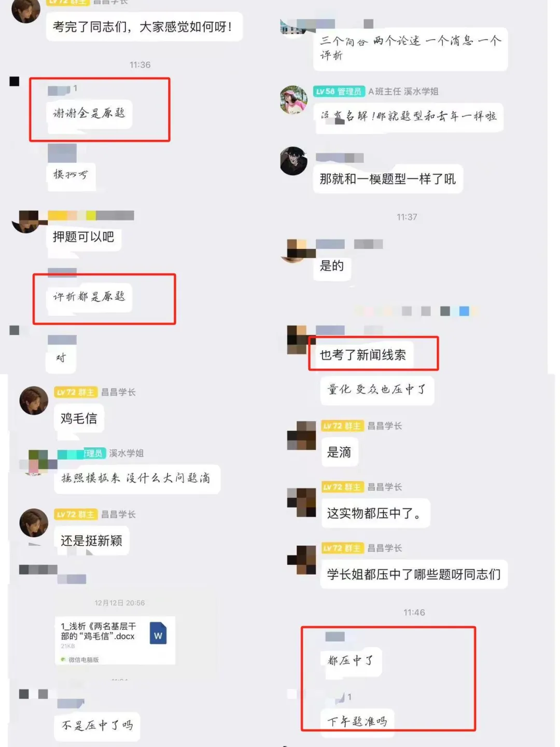This screenshot has width=560, height=747.
Task: Open the blue Word docx file icon
Action: [158, 633]
